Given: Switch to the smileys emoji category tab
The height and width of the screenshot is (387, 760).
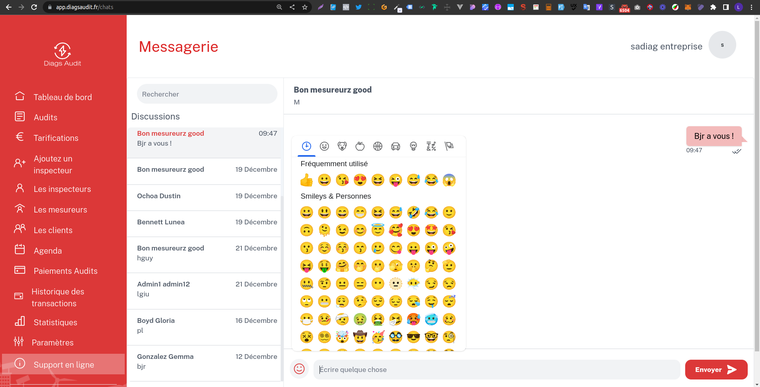Looking at the screenshot, I should click(x=324, y=146).
